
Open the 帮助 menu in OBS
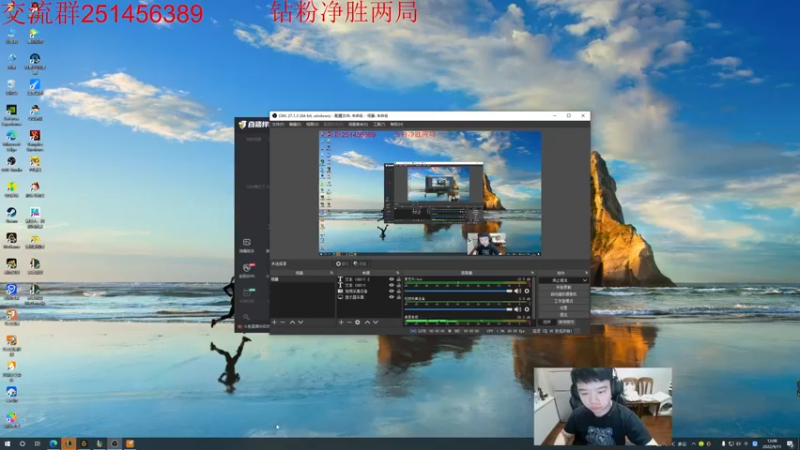pos(397,124)
